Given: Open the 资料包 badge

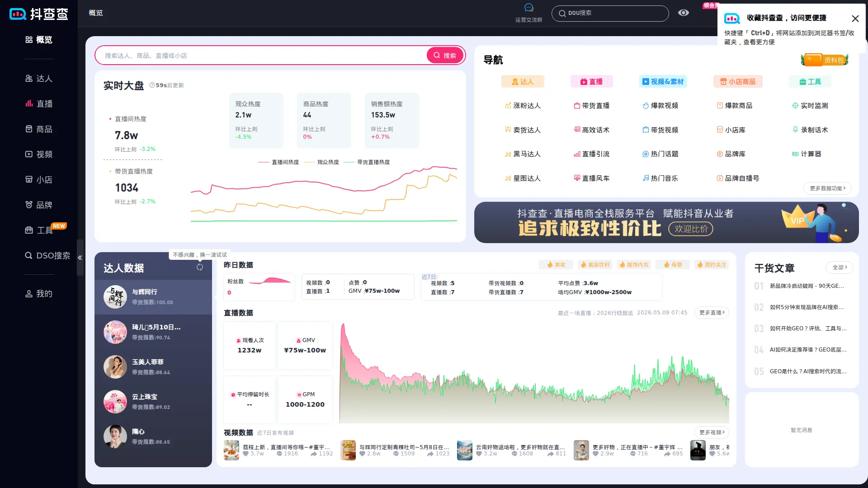Looking at the screenshot, I should pyautogui.click(x=825, y=60).
